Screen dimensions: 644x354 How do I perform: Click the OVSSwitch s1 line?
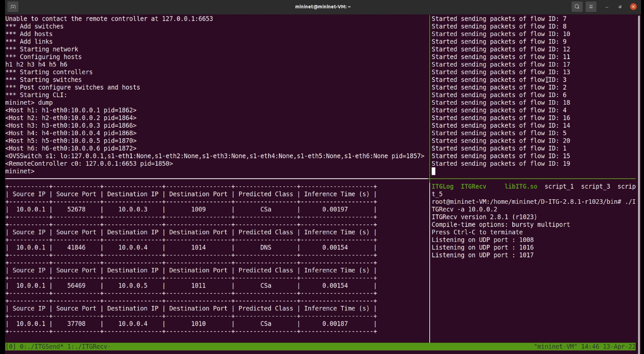(215, 156)
